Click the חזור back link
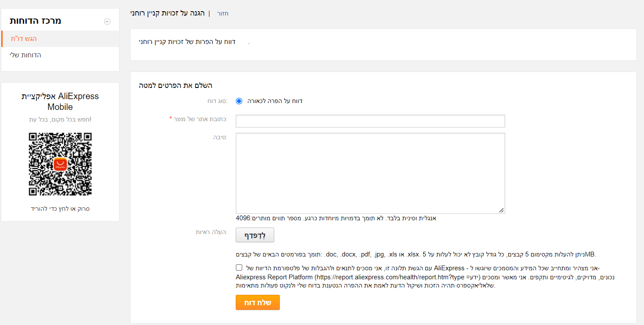The image size is (644, 325). point(223,13)
